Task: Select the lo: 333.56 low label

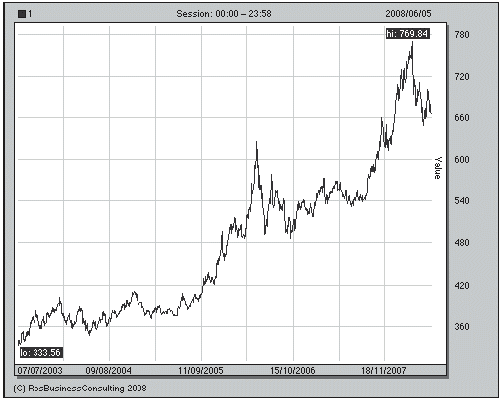Action: (41, 353)
